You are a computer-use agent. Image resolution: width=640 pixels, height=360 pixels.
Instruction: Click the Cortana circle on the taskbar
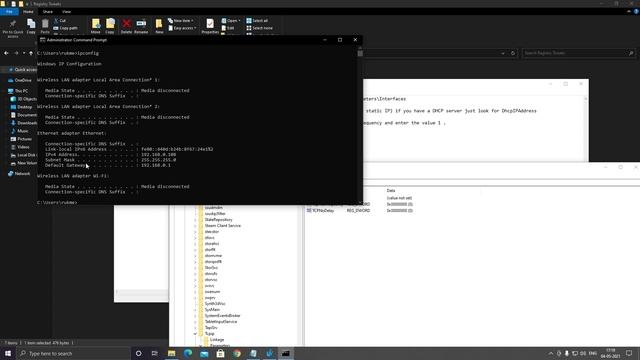click(138, 353)
